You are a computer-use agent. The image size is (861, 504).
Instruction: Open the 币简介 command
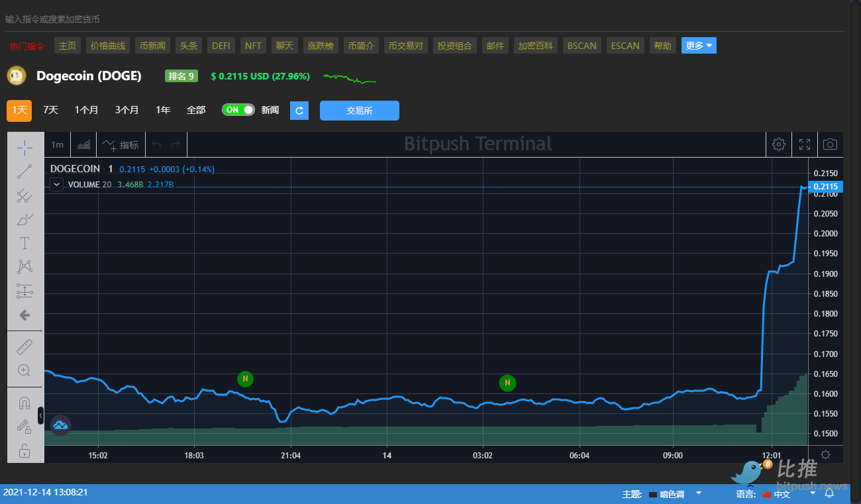coord(362,46)
